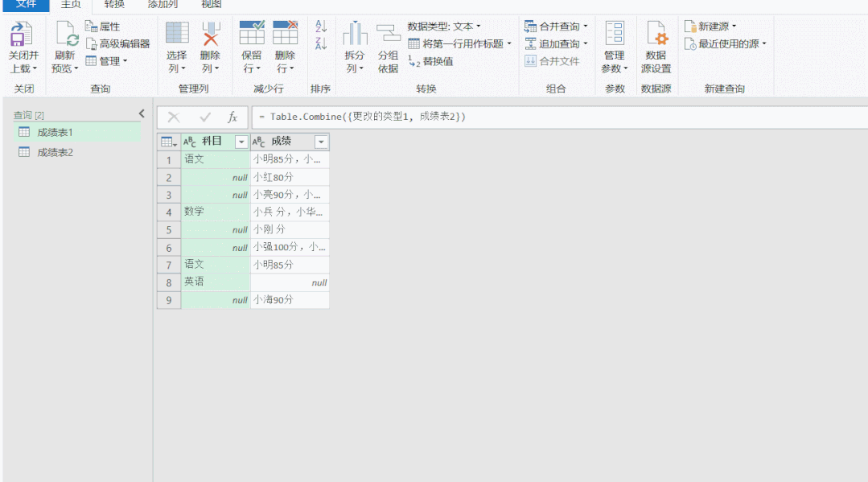Viewport: 868px width, 482px height.
Task: Click the Split Column (拆分列) icon
Action: point(355,33)
